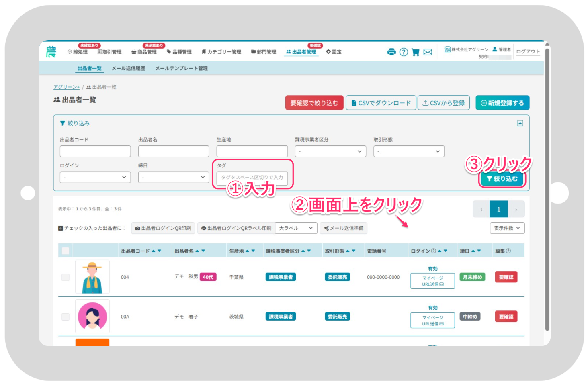The width and height of the screenshot is (588, 386).
Task: Click the envelope mail icon
Action: 428,52
